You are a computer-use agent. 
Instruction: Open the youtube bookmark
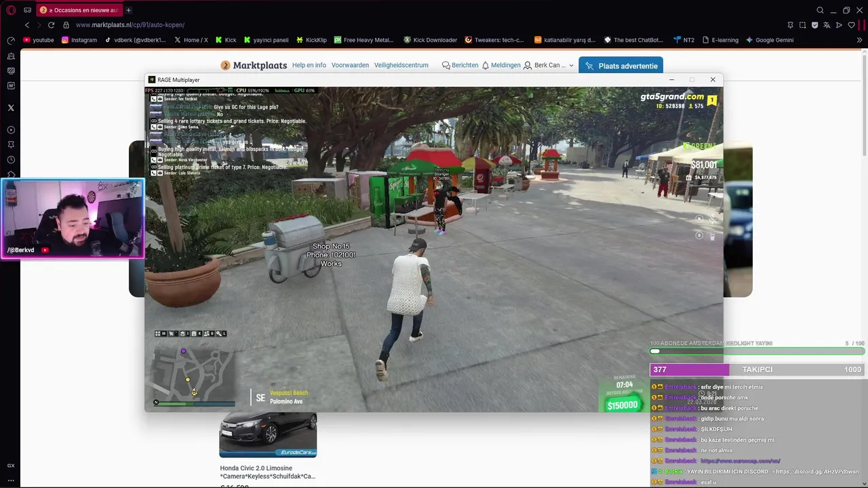point(39,40)
